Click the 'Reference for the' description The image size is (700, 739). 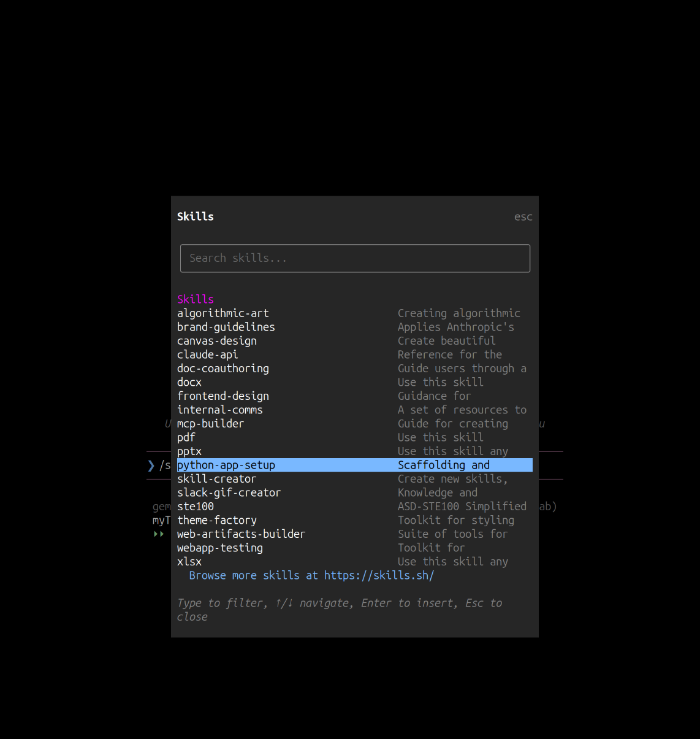point(450,354)
